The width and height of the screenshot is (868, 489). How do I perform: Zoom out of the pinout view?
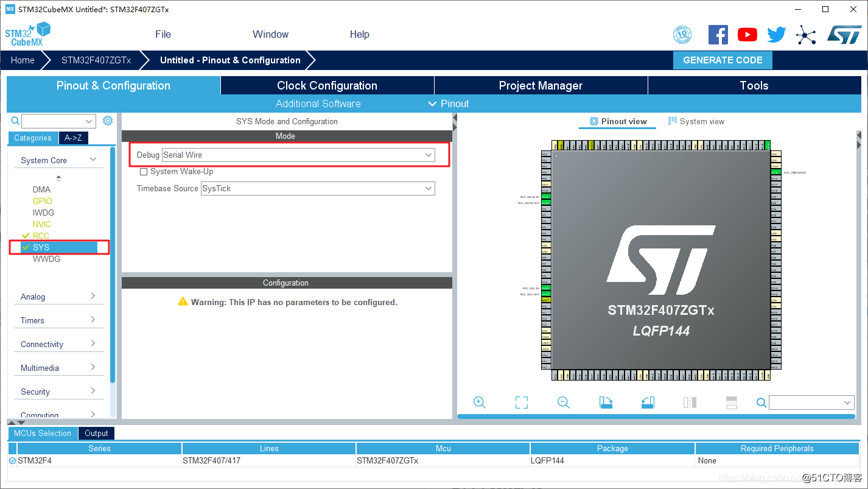(x=564, y=403)
